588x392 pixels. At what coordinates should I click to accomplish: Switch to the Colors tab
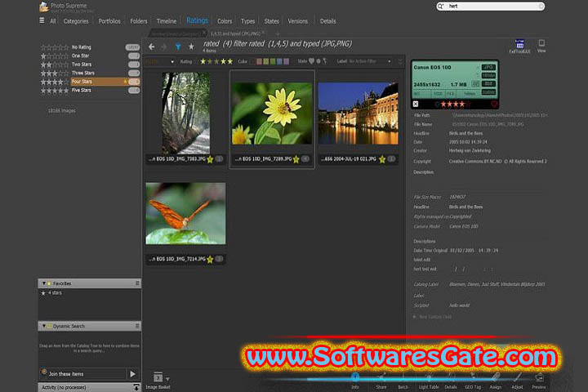[225, 21]
